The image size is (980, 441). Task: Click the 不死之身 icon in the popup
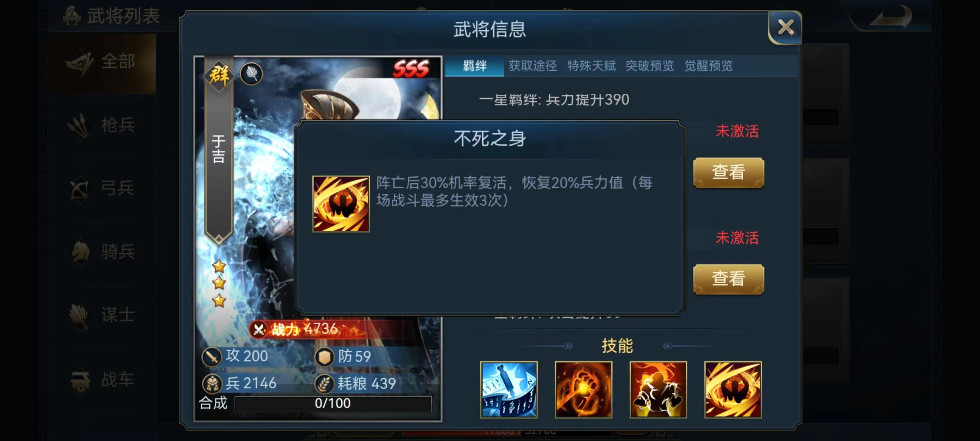tap(341, 204)
